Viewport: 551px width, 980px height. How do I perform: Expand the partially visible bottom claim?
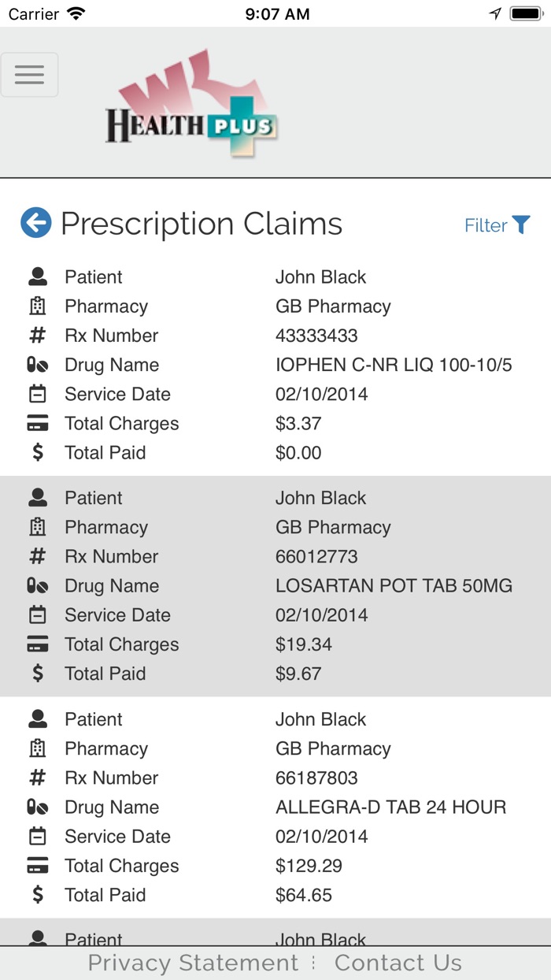point(275,937)
